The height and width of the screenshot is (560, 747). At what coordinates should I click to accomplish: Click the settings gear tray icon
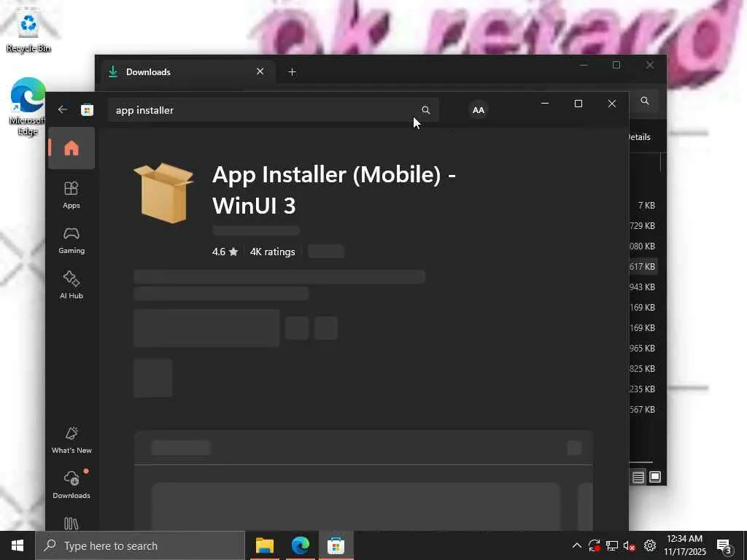[x=650, y=545]
